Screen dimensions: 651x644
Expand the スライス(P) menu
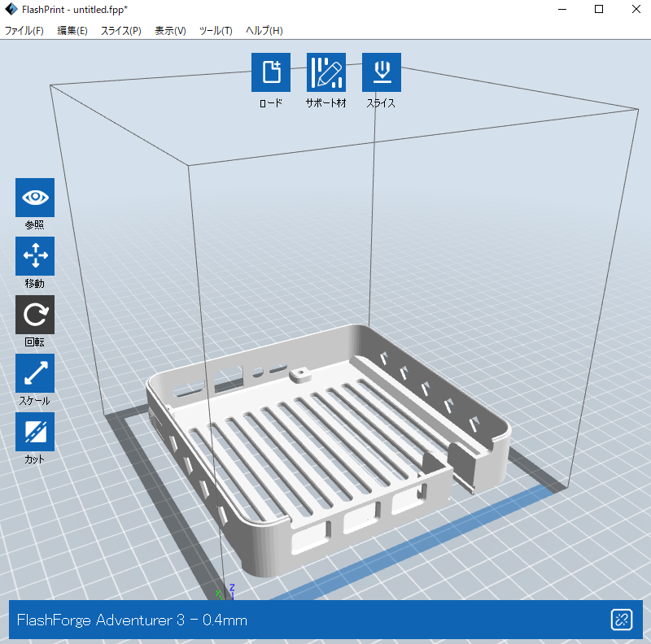(121, 31)
